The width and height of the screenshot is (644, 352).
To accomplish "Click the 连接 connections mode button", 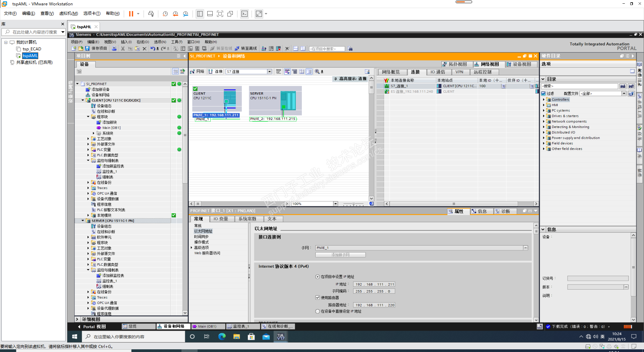I will point(215,72).
